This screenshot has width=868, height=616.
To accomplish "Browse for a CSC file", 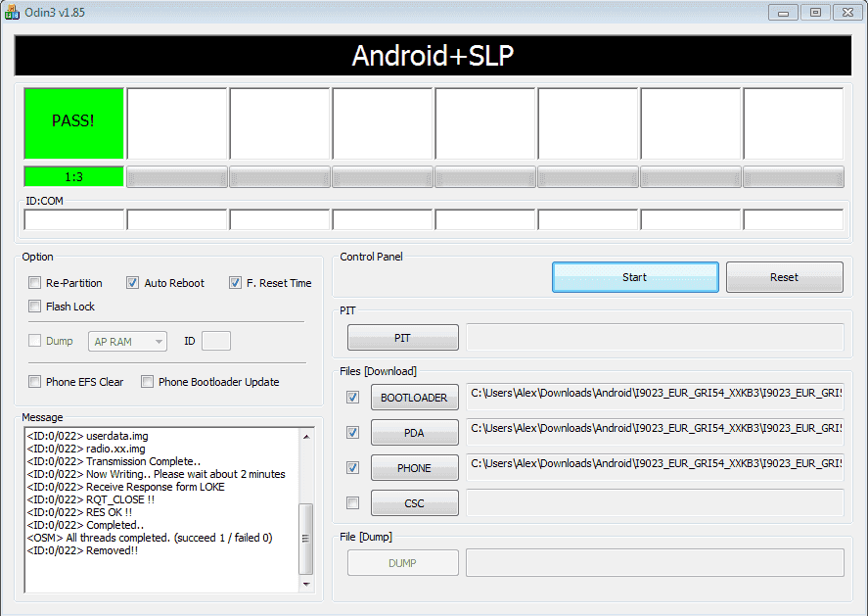I will (415, 503).
